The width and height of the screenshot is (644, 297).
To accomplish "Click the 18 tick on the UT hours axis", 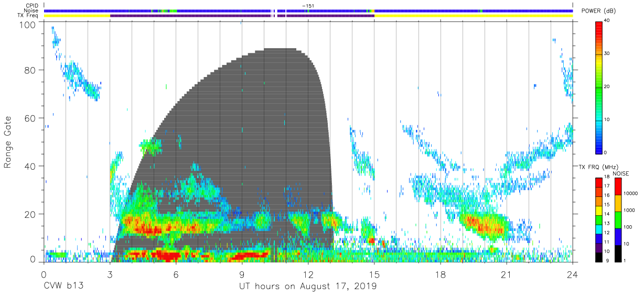I will (x=441, y=274).
